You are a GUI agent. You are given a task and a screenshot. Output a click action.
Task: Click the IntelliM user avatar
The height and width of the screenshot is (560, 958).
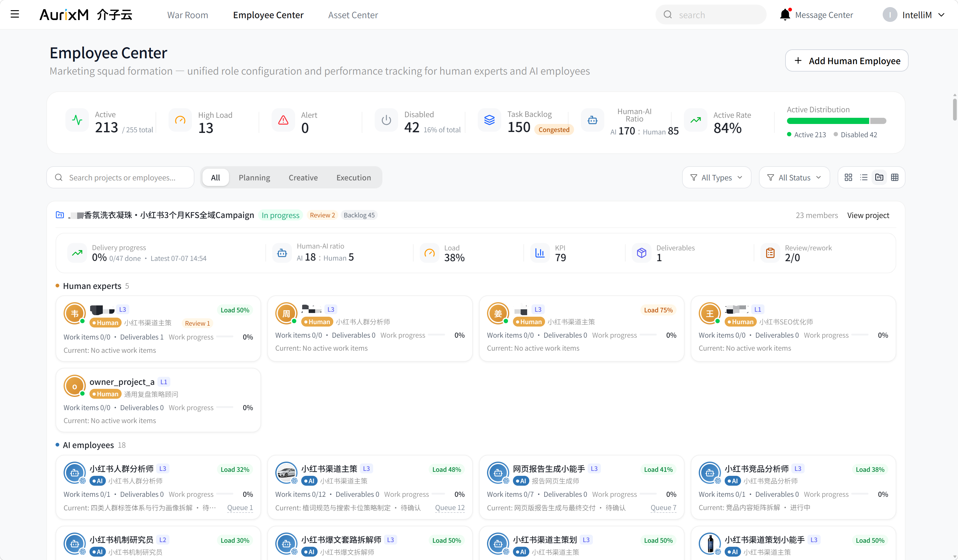point(889,15)
